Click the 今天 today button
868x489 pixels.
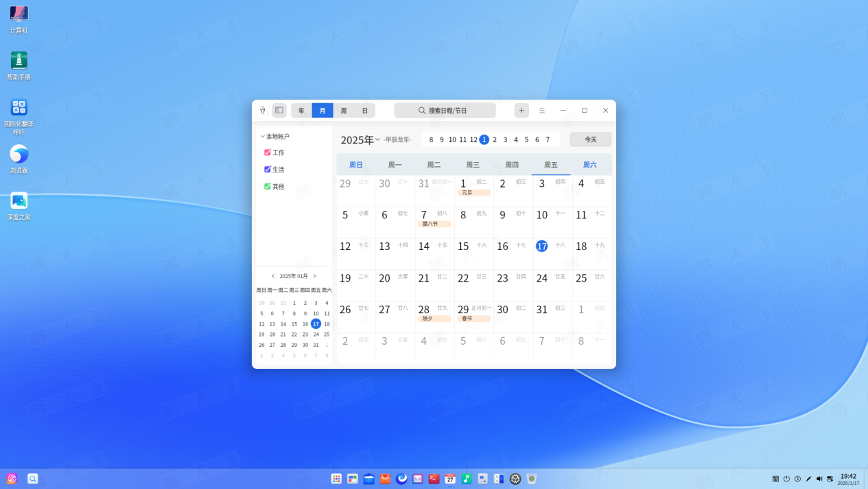tap(591, 139)
